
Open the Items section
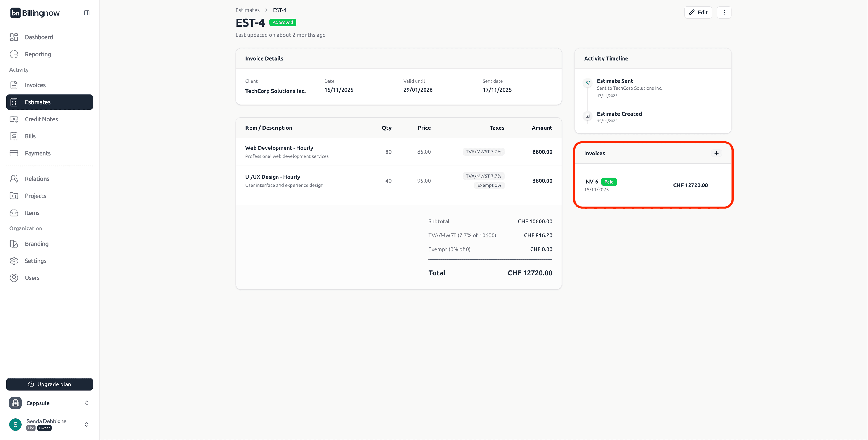tap(32, 213)
